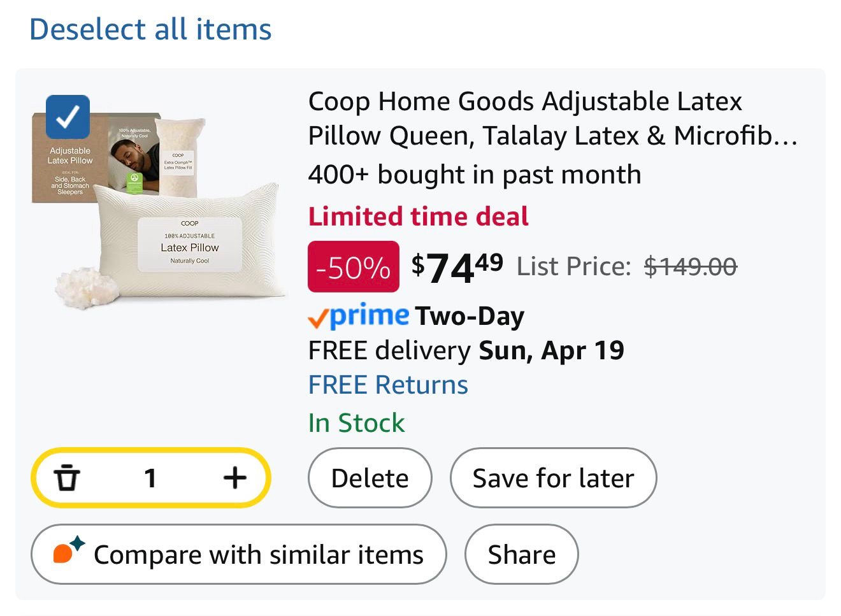Click the Prime checkmark logo
This screenshot has width=841, height=616.
pyautogui.click(x=358, y=316)
